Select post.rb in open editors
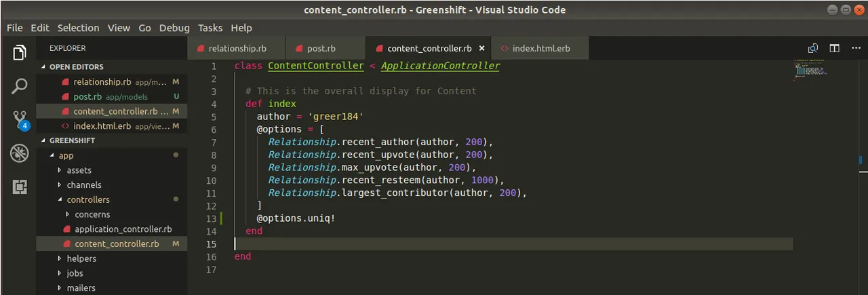Viewport: 868px width, 295px height. tap(111, 97)
